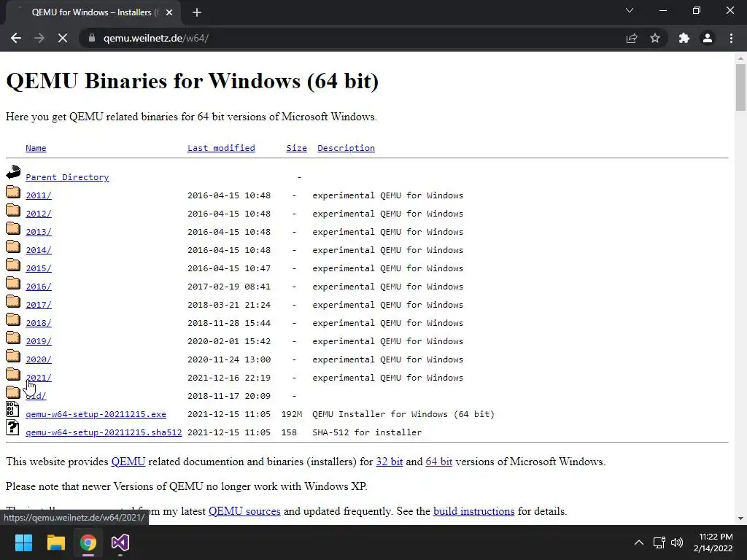Open the 2020/ directory link
The width and height of the screenshot is (747, 560).
[39, 359]
